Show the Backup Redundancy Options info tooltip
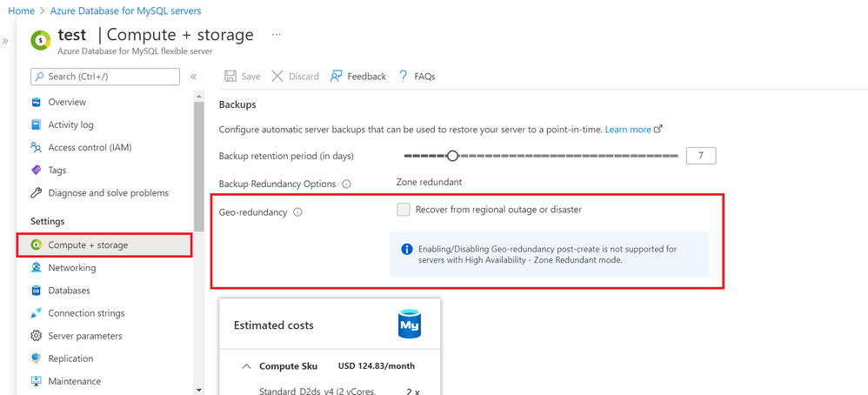This screenshot has width=868, height=395. click(346, 184)
